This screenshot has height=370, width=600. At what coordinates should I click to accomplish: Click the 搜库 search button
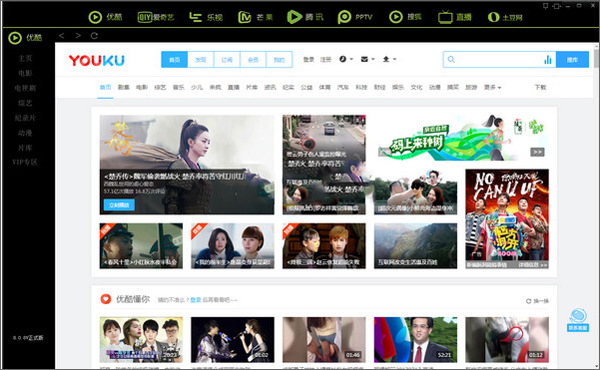click(572, 60)
